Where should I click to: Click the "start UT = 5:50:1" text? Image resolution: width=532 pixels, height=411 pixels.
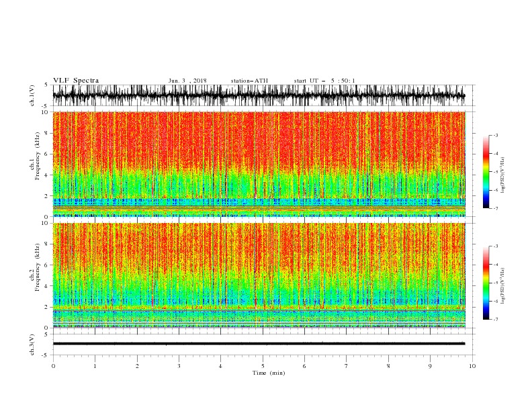click(324, 81)
